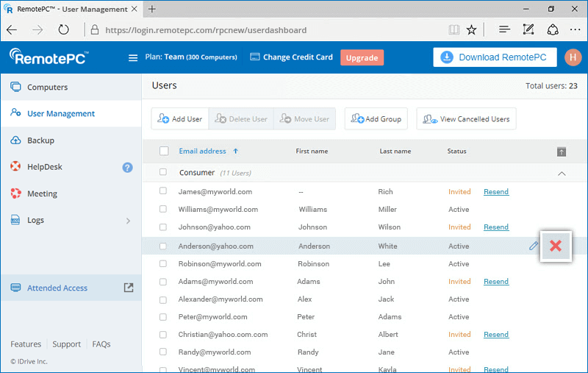Open a new browser tab
This screenshot has height=373, width=588.
pyautogui.click(x=152, y=9)
